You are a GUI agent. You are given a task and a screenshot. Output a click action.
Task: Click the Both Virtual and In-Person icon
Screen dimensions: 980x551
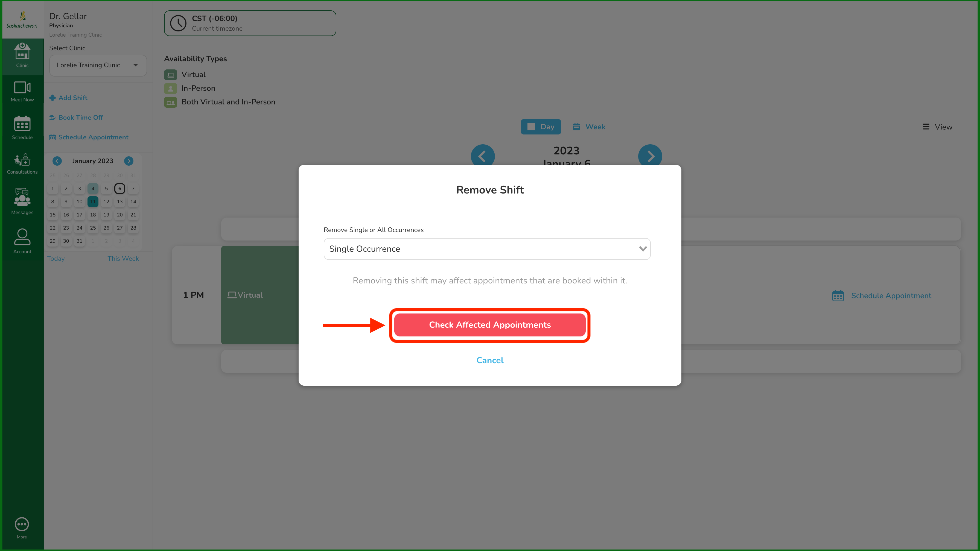170,102
